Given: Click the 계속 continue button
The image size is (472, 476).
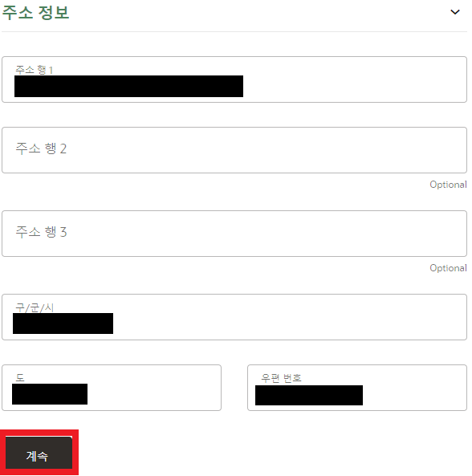Looking at the screenshot, I should click(x=39, y=453).
